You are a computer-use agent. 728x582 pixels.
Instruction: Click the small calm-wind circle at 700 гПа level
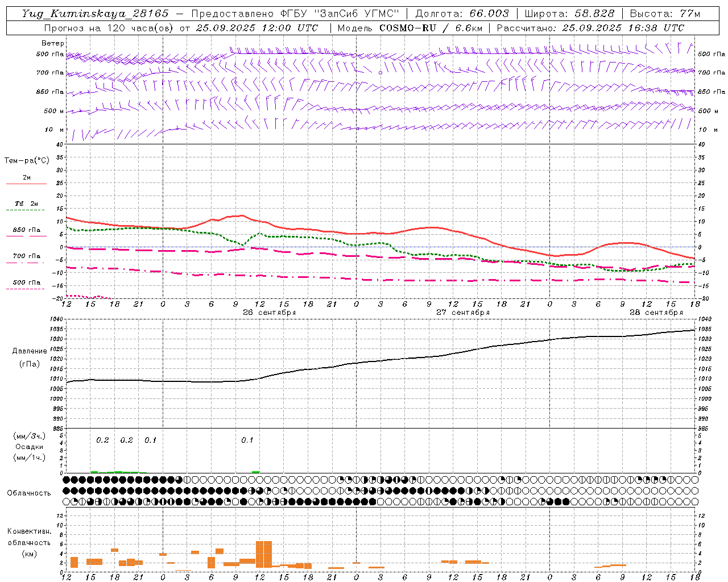[380, 73]
